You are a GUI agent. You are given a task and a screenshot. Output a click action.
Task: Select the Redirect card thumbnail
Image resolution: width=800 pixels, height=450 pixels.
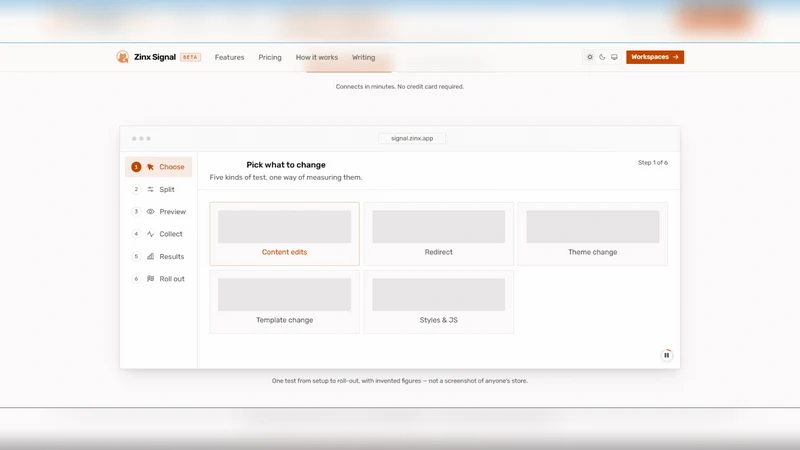click(438, 227)
